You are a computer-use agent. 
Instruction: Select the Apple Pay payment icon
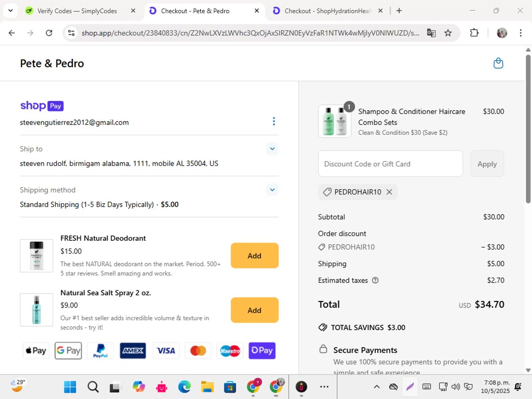(36, 350)
